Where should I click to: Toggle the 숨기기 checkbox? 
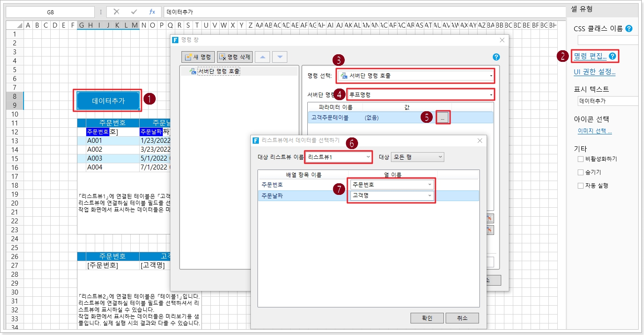(580, 172)
